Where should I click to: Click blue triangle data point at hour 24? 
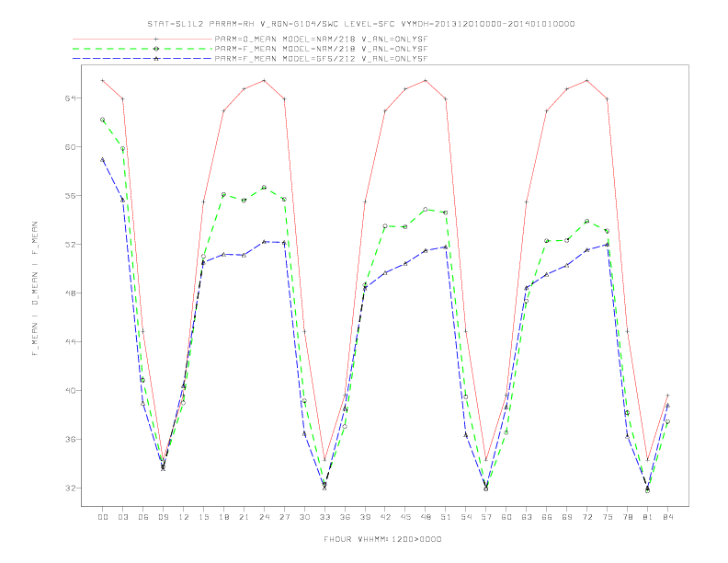click(x=264, y=242)
